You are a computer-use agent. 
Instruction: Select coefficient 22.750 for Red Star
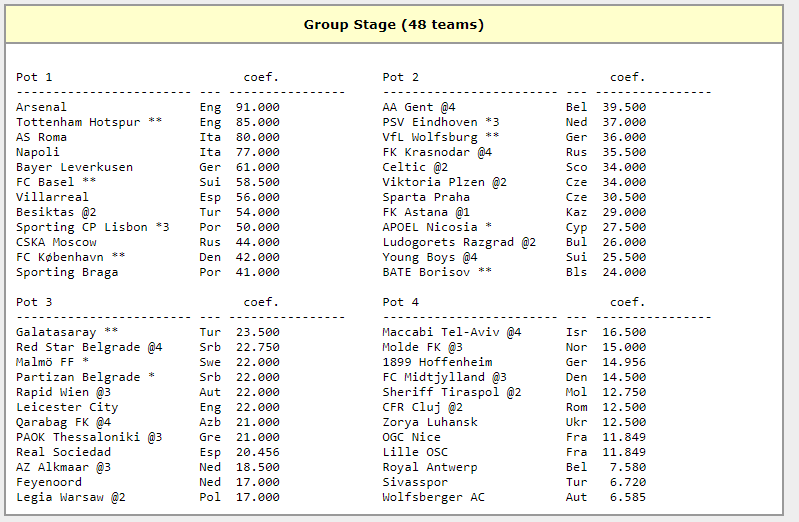click(258, 347)
